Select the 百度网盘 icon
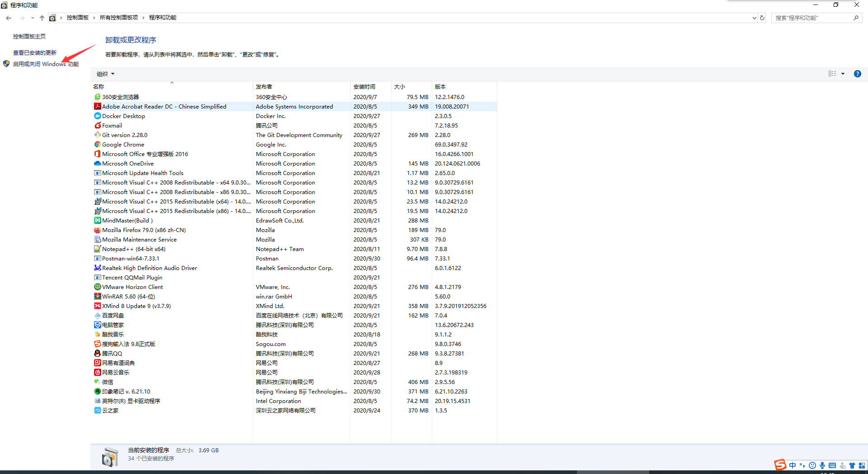Image resolution: width=868 pixels, height=474 pixels. point(97,315)
